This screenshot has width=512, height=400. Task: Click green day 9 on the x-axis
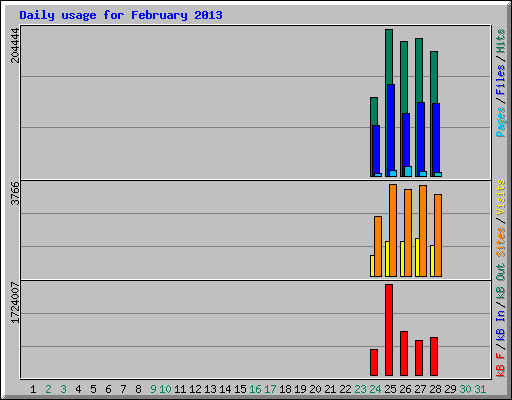tap(153, 389)
